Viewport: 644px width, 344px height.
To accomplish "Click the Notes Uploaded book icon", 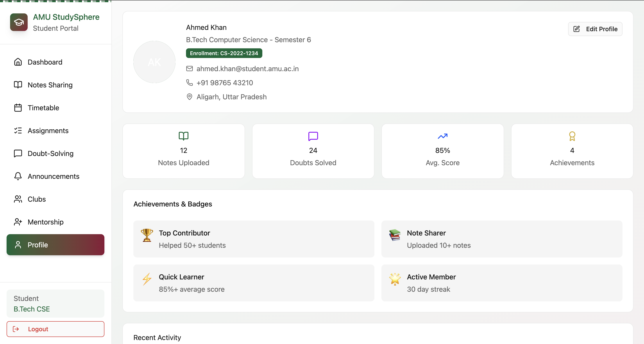I will 183,136.
